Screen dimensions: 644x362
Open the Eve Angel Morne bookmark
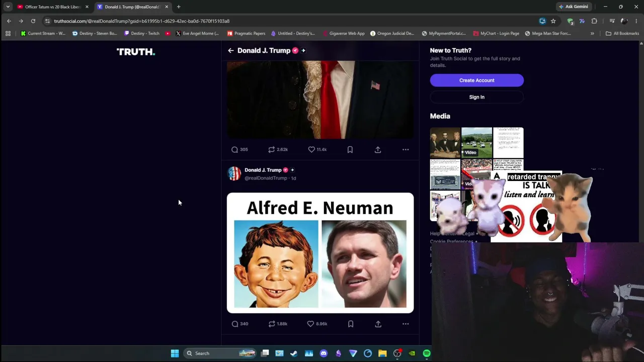[x=197, y=34]
